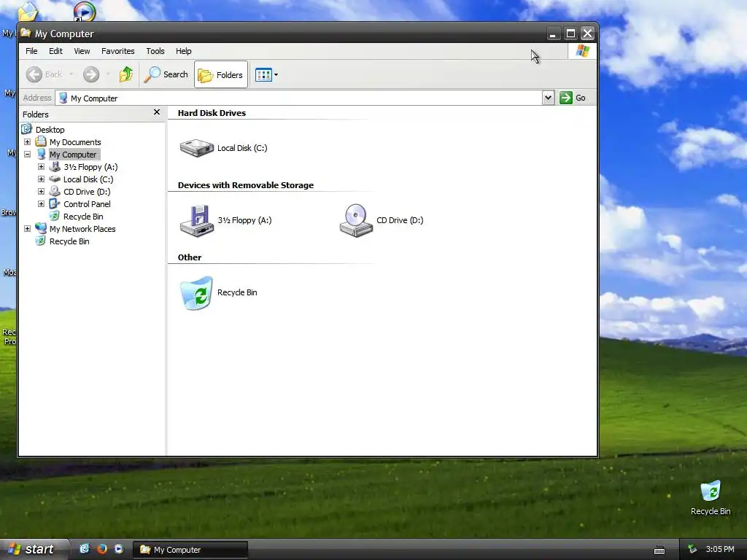Expand My Network Places tree node
747x560 pixels.
click(x=27, y=228)
